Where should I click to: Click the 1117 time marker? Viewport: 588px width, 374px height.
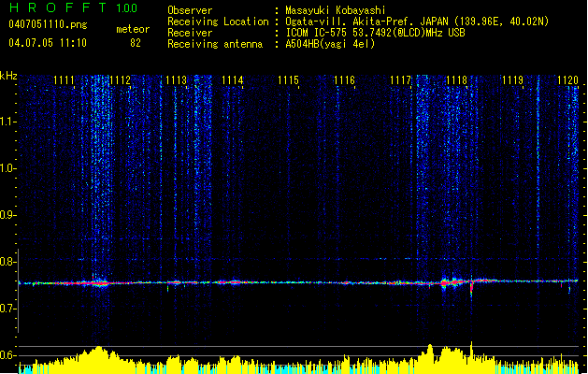(x=400, y=80)
